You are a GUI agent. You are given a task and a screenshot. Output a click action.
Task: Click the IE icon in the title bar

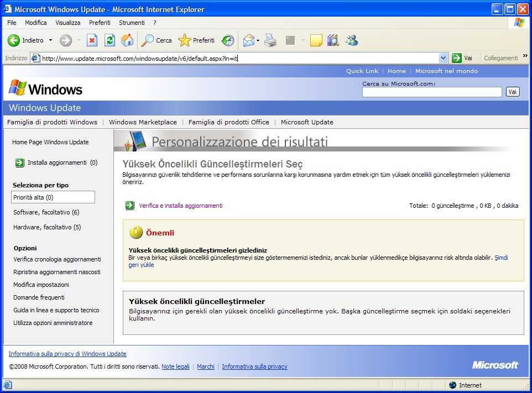click(7, 9)
